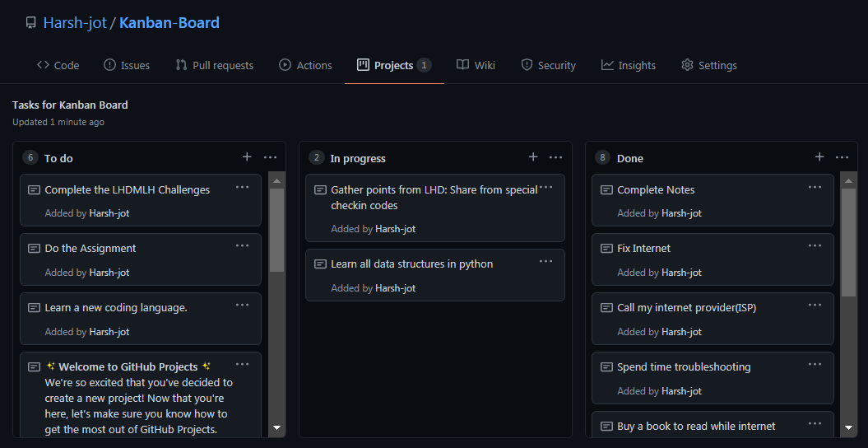The image size is (868, 448).
Task: Open the Actions tab
Action: click(x=305, y=65)
